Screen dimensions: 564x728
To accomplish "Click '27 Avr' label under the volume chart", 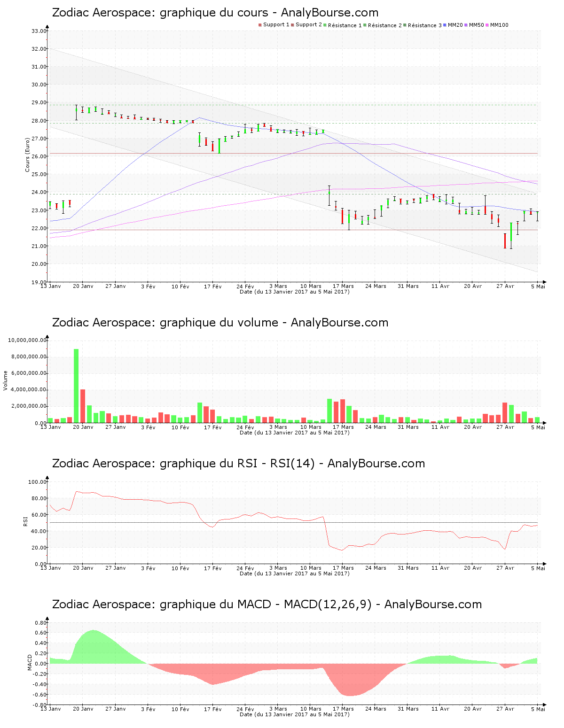I will pos(505,427).
